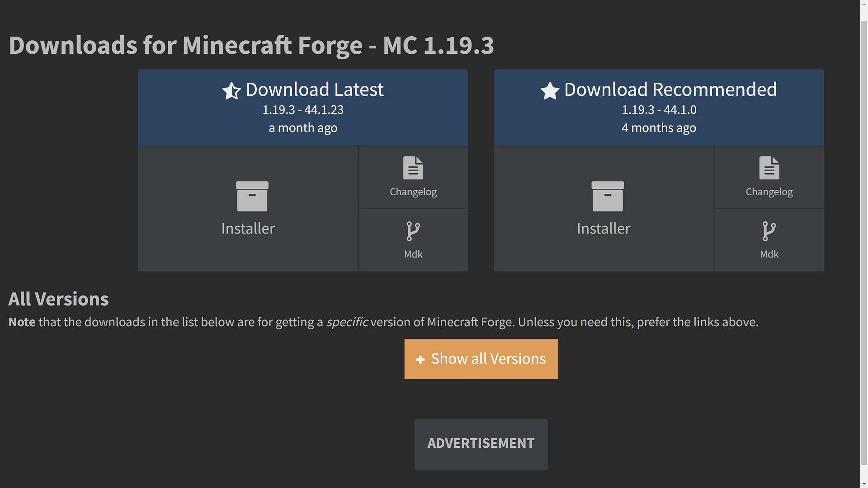Select the Download Recommended section header
Image resolution: width=868 pixels, height=488 pixels.
[x=659, y=107]
